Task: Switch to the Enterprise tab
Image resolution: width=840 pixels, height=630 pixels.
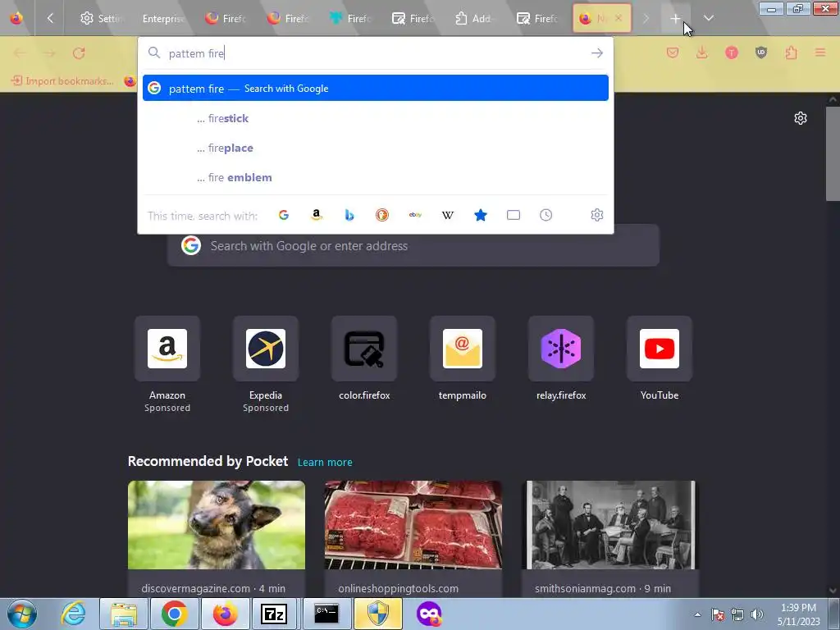Action: pos(164,18)
